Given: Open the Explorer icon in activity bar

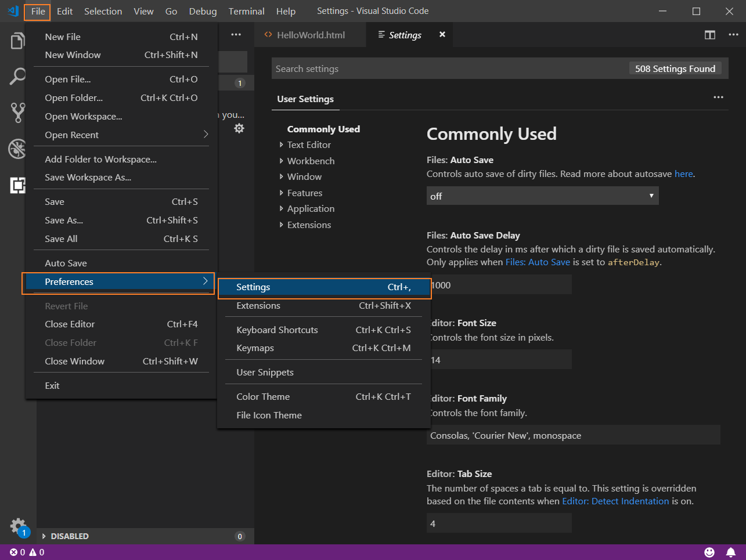Looking at the screenshot, I should 17,41.
